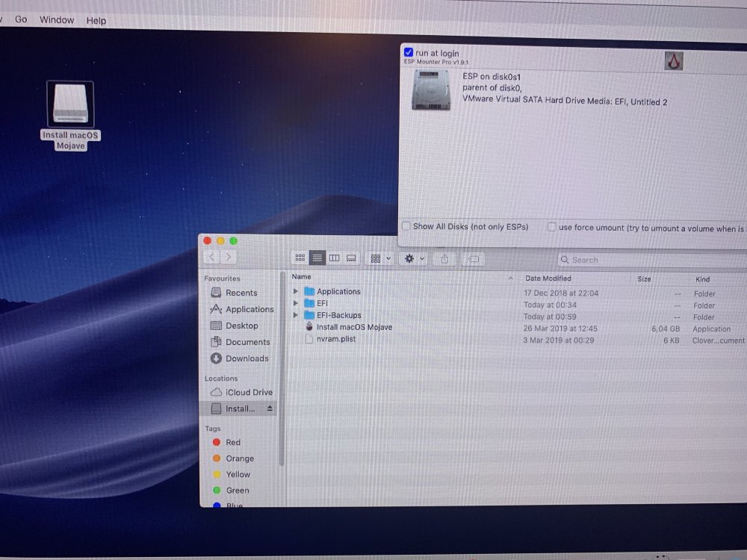Open iCloud Drive in Finder sidebar

tap(241, 392)
